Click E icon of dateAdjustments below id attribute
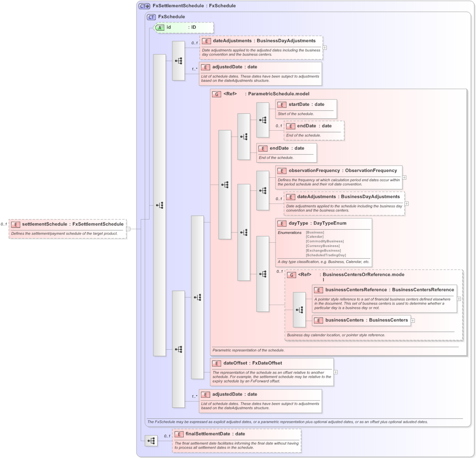The height and width of the screenshot is (458, 476). click(x=206, y=41)
